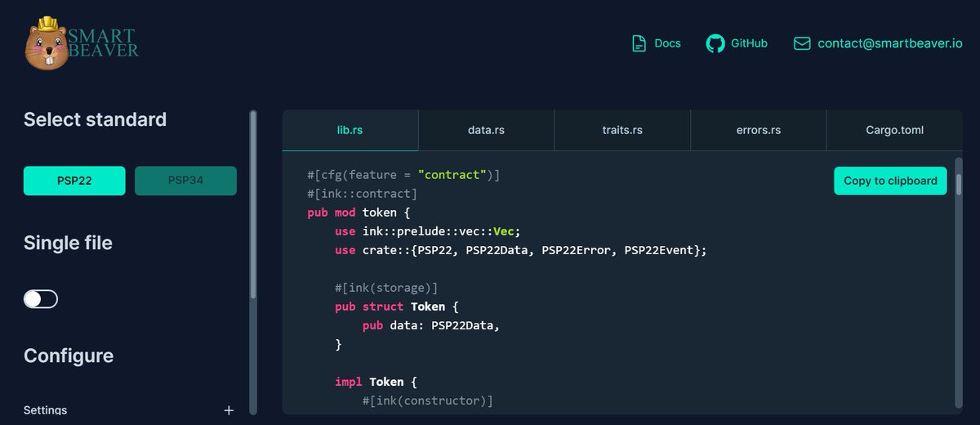
Task: Click the GitHub octocat icon
Action: tap(715, 43)
